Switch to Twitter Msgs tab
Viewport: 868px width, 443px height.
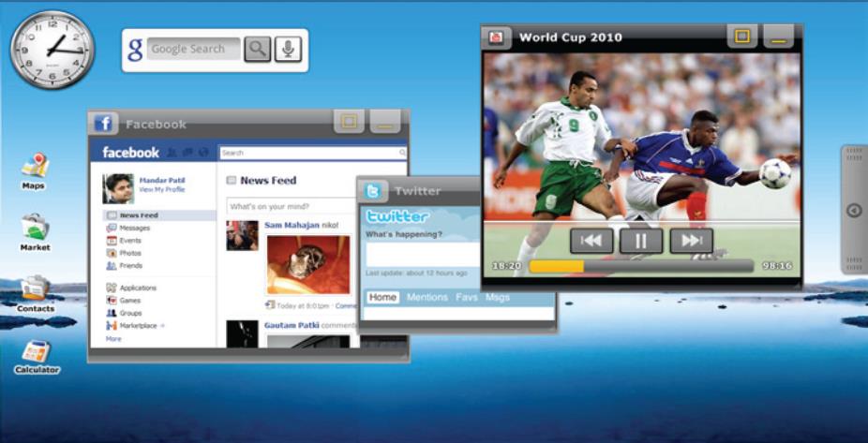coord(497,297)
